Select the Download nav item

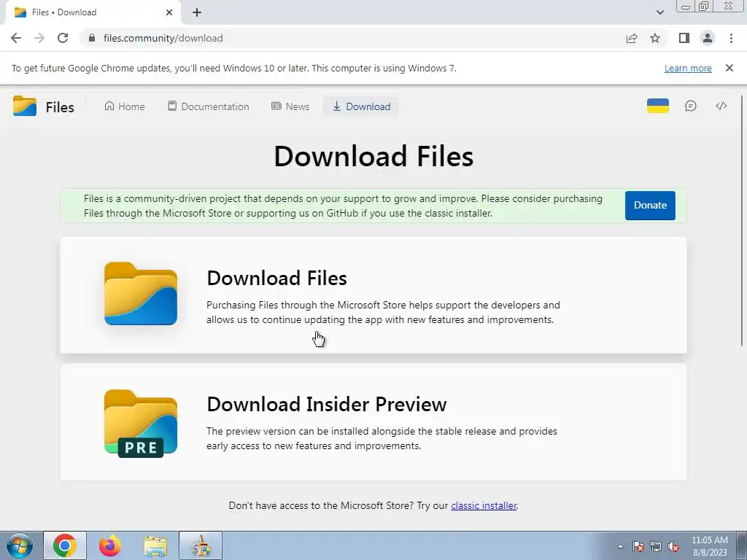(361, 106)
